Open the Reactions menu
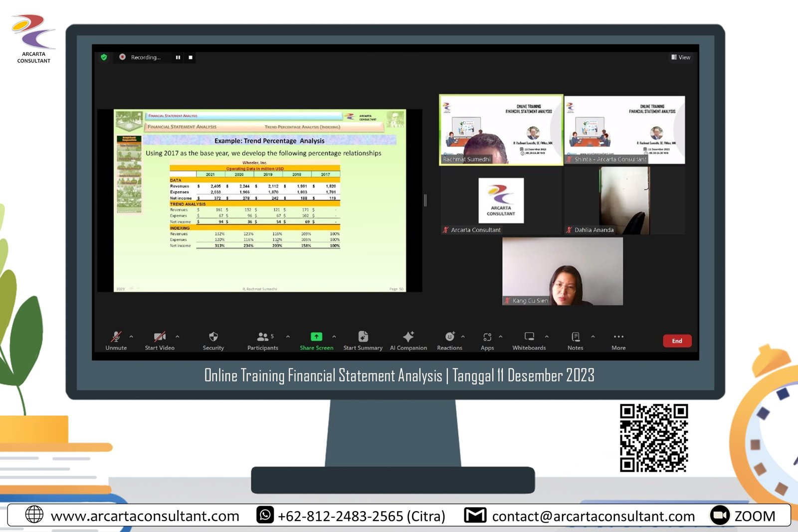This screenshot has width=798, height=532. tap(449, 341)
